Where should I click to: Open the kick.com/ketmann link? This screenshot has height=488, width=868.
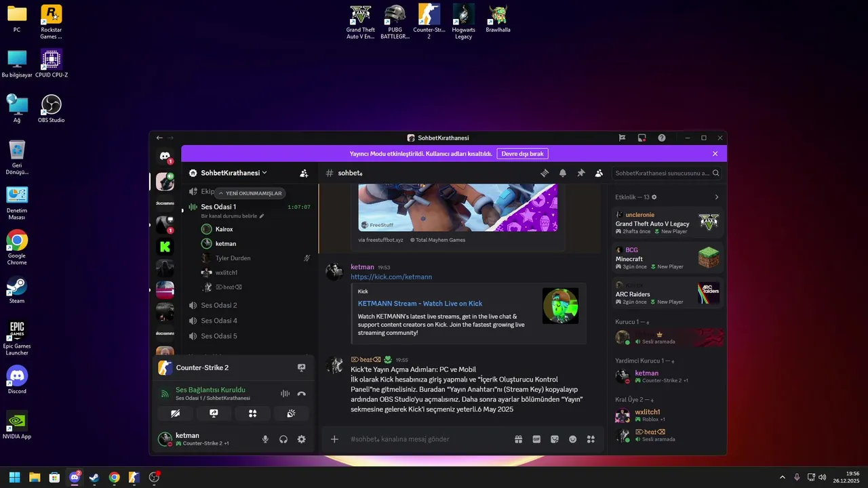click(391, 277)
